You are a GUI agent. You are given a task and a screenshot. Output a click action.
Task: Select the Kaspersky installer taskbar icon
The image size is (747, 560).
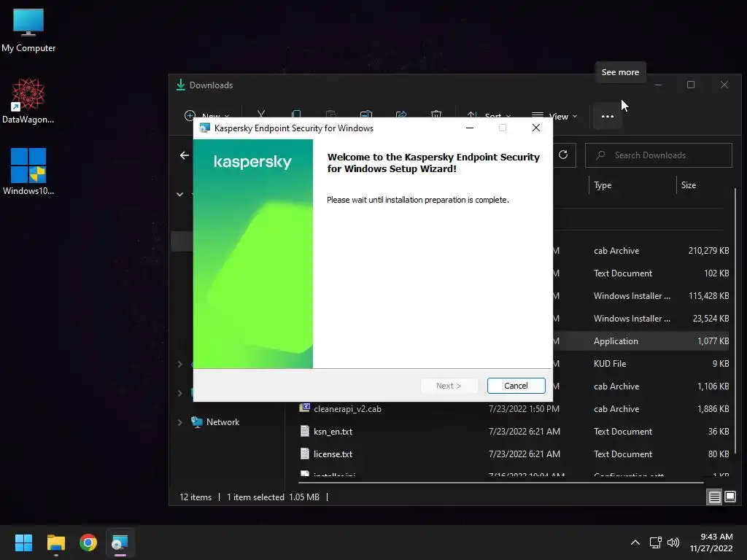(x=120, y=542)
